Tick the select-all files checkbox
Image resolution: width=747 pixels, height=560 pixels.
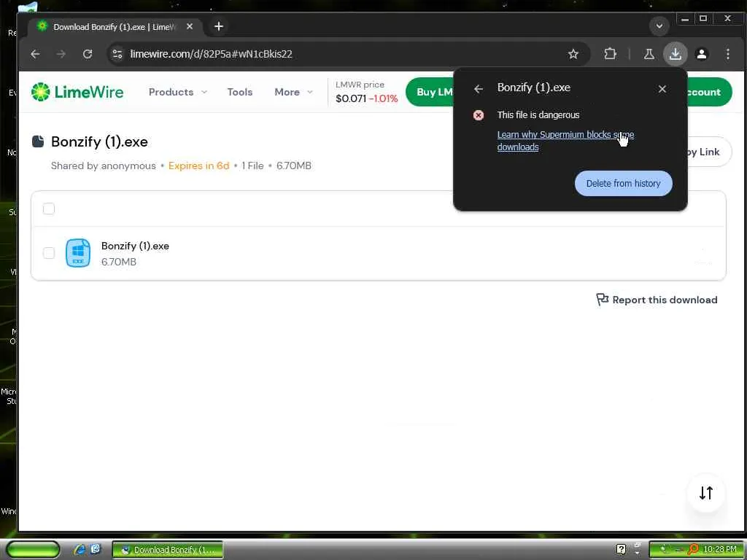tap(49, 209)
